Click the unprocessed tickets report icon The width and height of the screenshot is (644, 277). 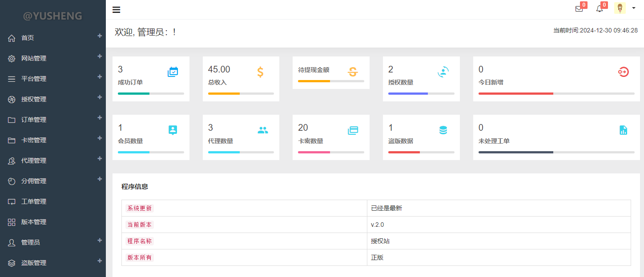pos(623,130)
